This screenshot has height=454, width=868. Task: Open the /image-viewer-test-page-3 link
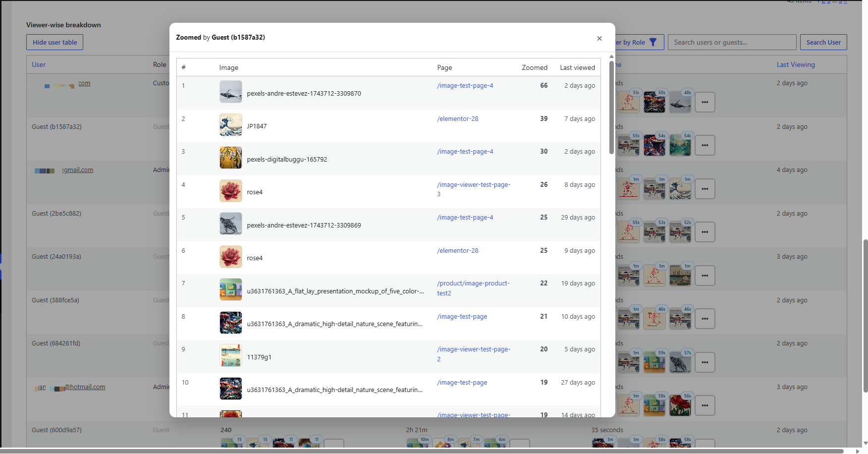tap(474, 189)
